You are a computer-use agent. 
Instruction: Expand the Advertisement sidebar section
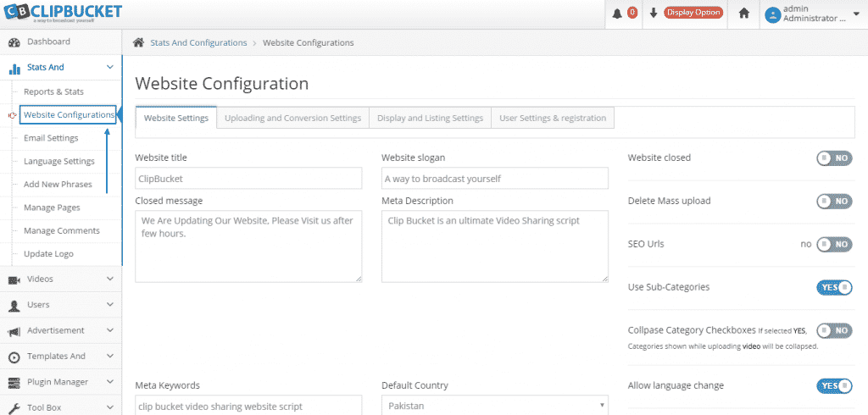(109, 331)
